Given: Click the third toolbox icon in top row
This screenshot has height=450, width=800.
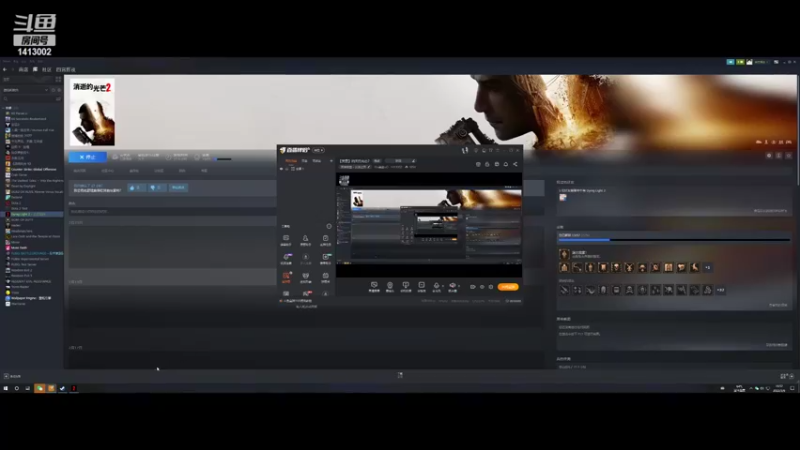Looking at the screenshot, I should 325,240.
